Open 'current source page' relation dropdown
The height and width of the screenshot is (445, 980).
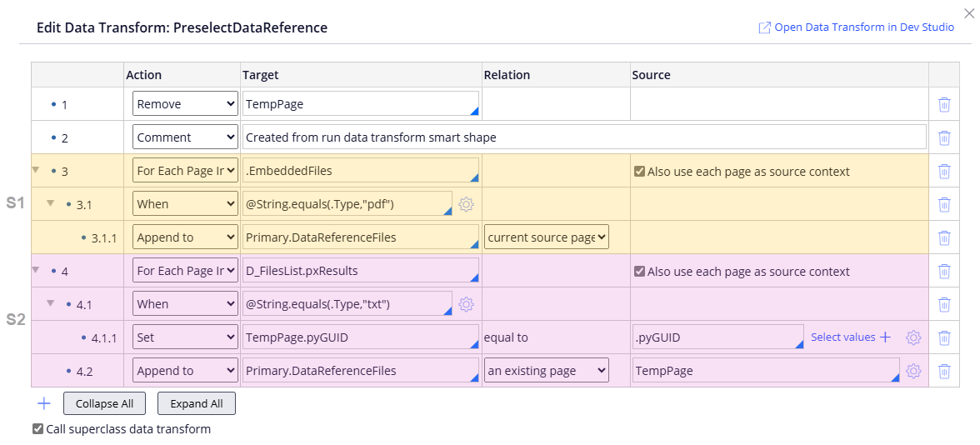(x=547, y=237)
